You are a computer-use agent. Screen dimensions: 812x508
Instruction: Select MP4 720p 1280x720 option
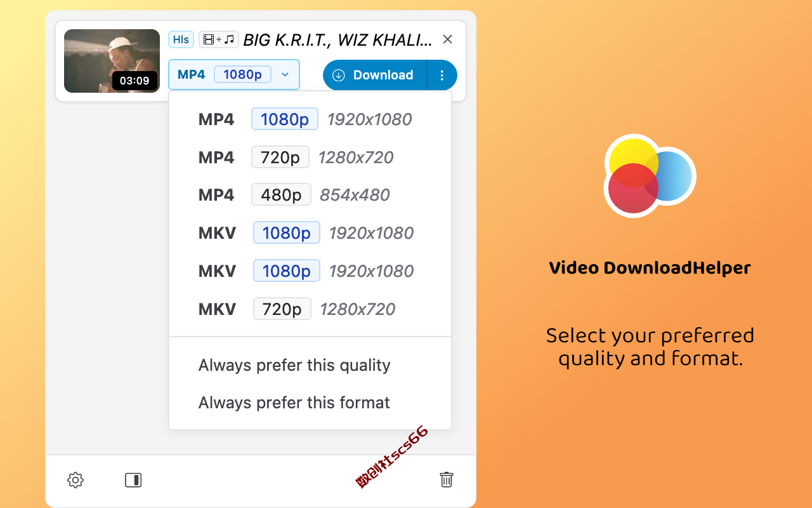(x=310, y=157)
